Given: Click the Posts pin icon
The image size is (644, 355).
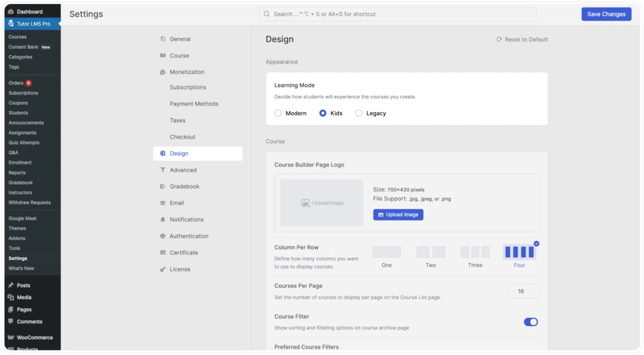Looking at the screenshot, I should pyautogui.click(x=11, y=285).
